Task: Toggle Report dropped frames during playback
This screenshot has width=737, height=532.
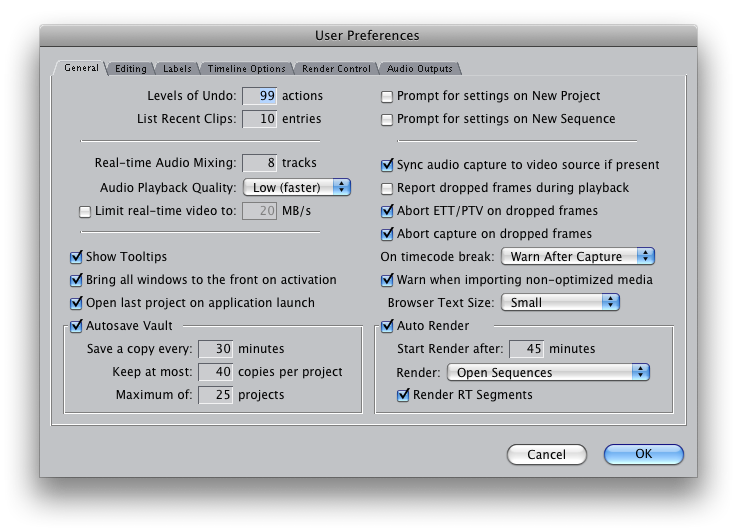Action: (x=388, y=188)
